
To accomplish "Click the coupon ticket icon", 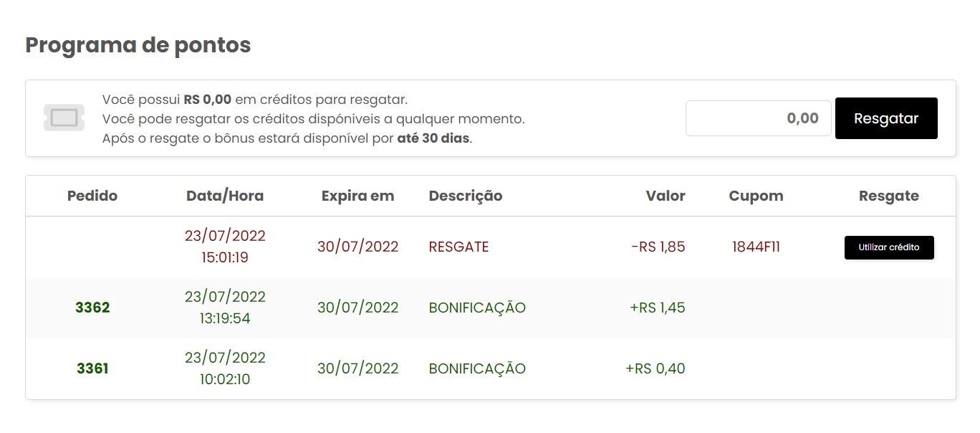I will [64, 118].
